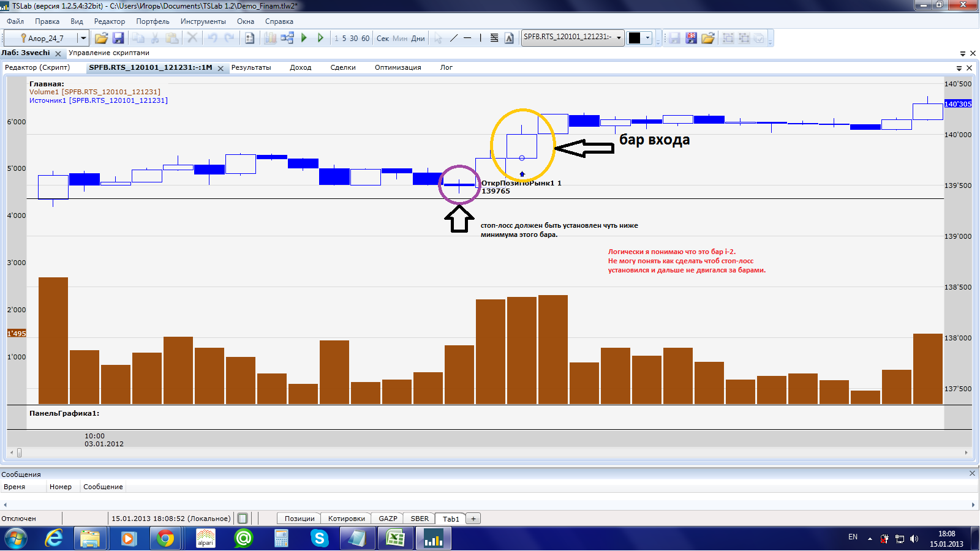Viewport: 980px width, 551px height.
Task: Toggle the 30 interval button
Action: tap(354, 38)
